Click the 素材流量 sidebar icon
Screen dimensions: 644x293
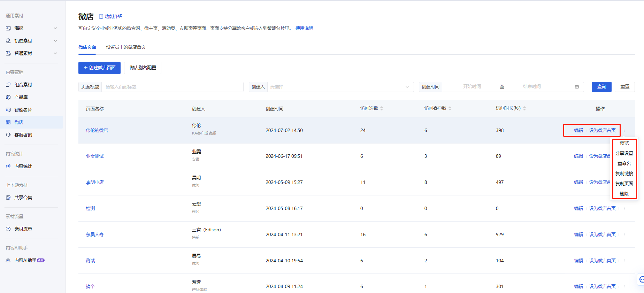[x=8, y=229]
